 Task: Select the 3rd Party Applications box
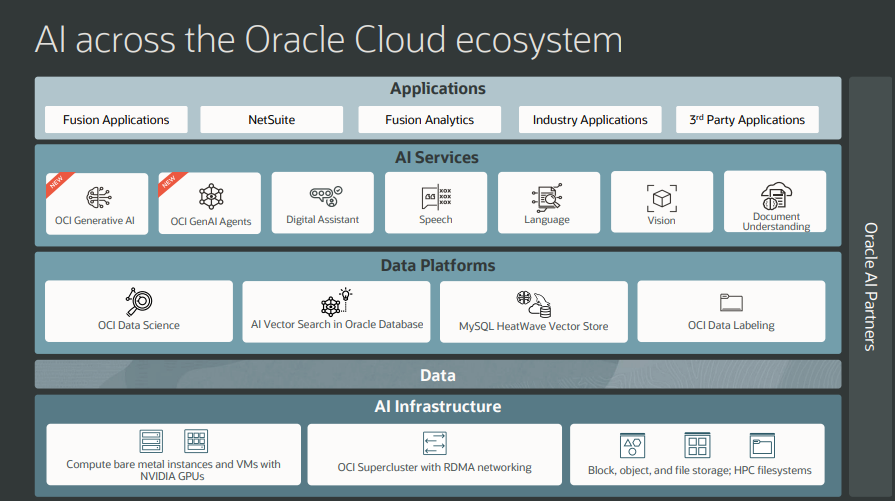pos(747,120)
